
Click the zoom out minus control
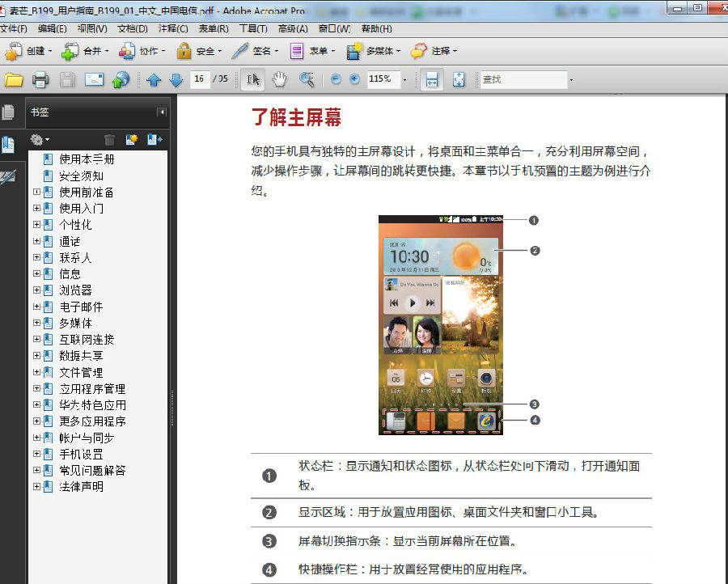tap(334, 79)
